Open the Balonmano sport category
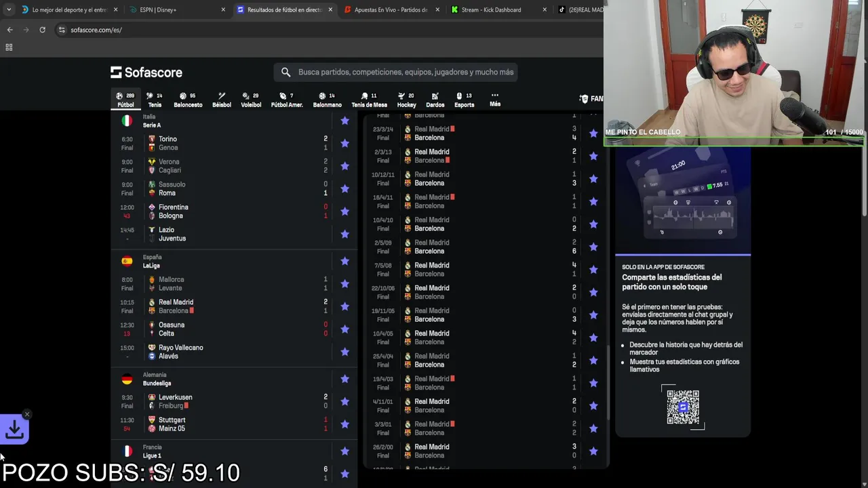The width and height of the screenshot is (868, 488). tap(327, 100)
